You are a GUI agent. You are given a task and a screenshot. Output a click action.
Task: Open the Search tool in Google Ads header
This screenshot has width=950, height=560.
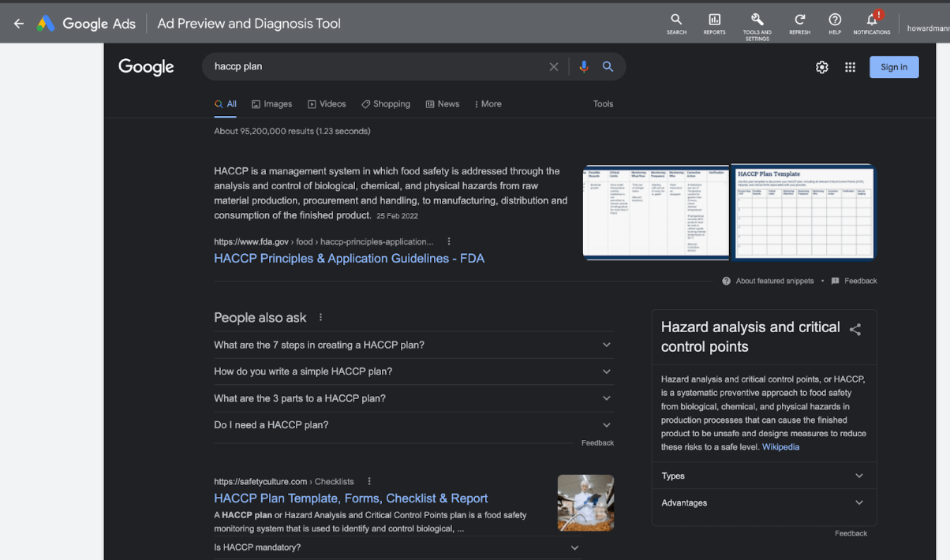click(676, 24)
